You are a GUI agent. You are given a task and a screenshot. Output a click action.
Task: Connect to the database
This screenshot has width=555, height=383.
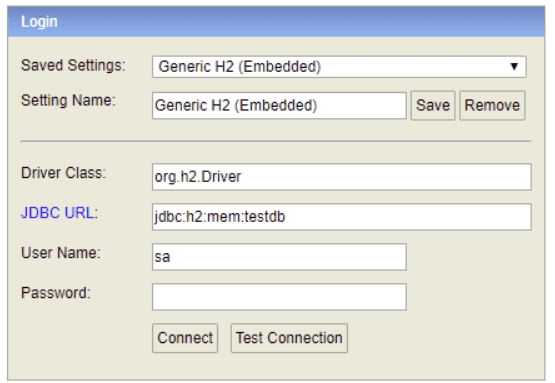click(185, 338)
